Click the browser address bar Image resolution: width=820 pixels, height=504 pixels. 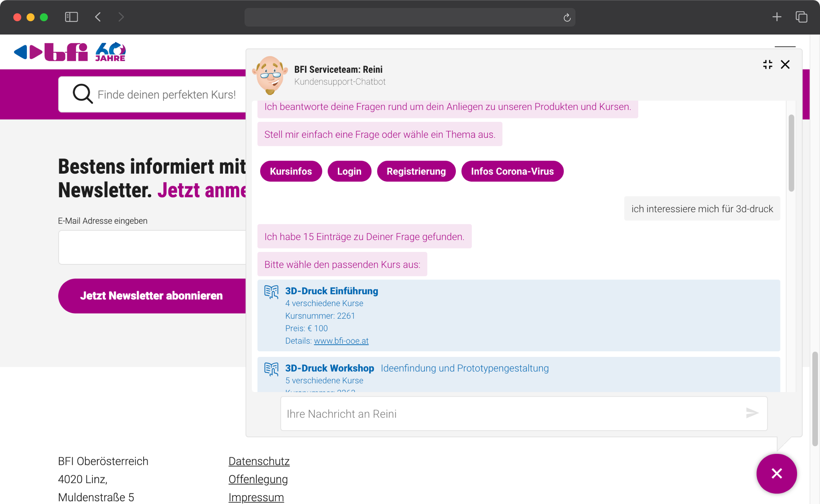(x=409, y=17)
